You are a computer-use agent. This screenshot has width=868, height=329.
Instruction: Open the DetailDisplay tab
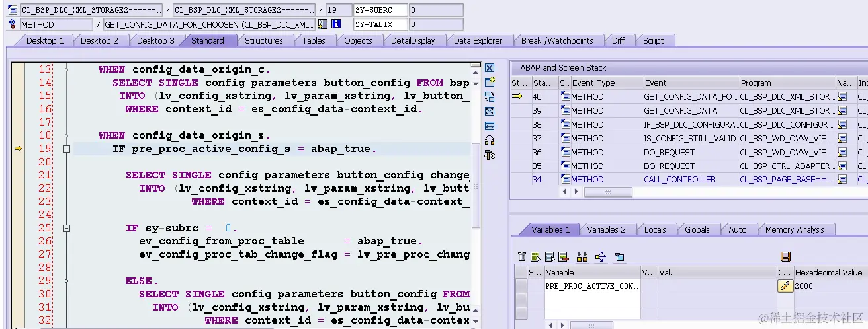coord(413,40)
